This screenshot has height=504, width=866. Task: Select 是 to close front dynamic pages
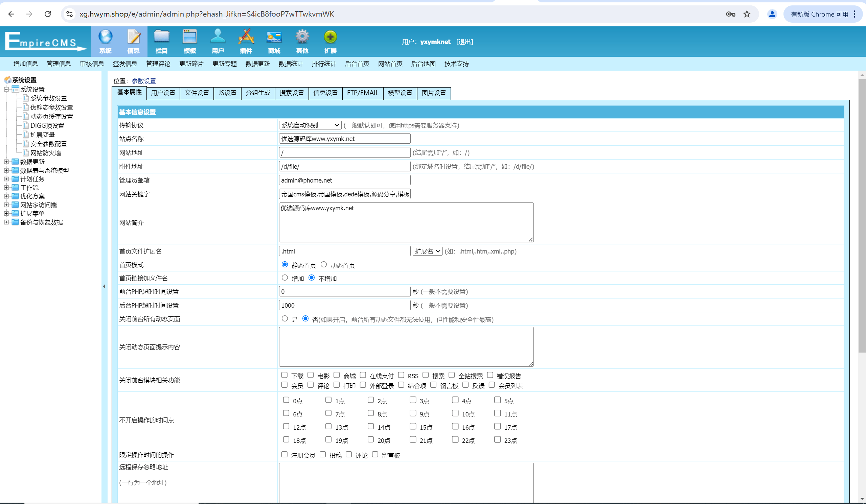tap(284, 319)
